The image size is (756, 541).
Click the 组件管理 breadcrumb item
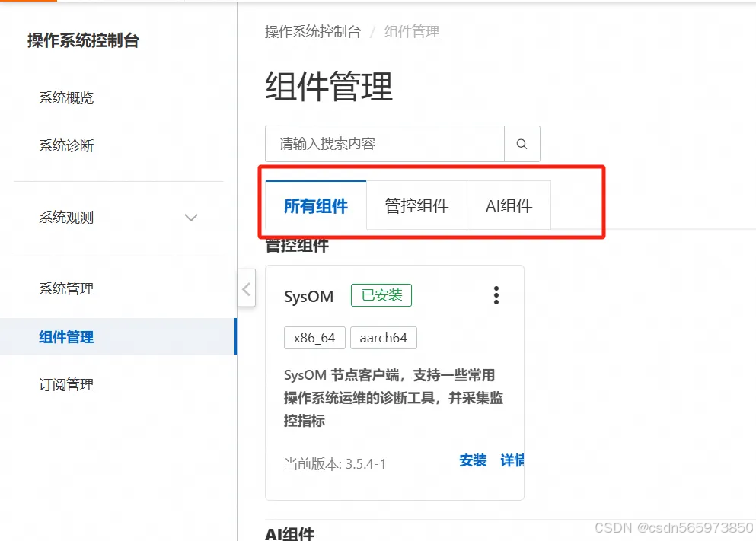coord(412,32)
